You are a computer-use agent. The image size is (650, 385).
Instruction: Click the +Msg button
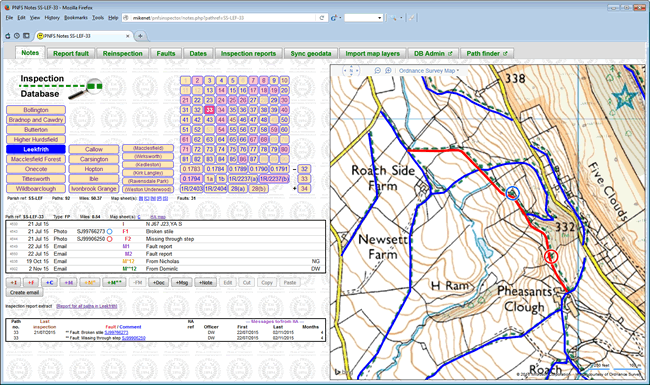pos(181,283)
